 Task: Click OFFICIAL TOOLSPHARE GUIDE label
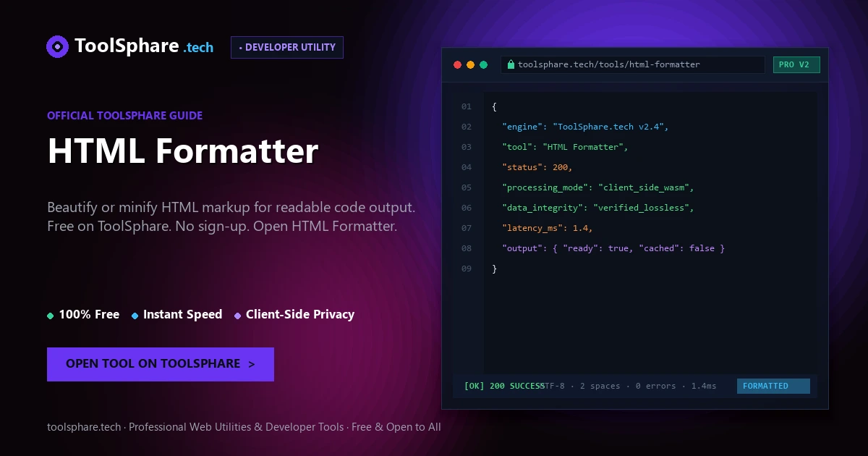[124, 115]
